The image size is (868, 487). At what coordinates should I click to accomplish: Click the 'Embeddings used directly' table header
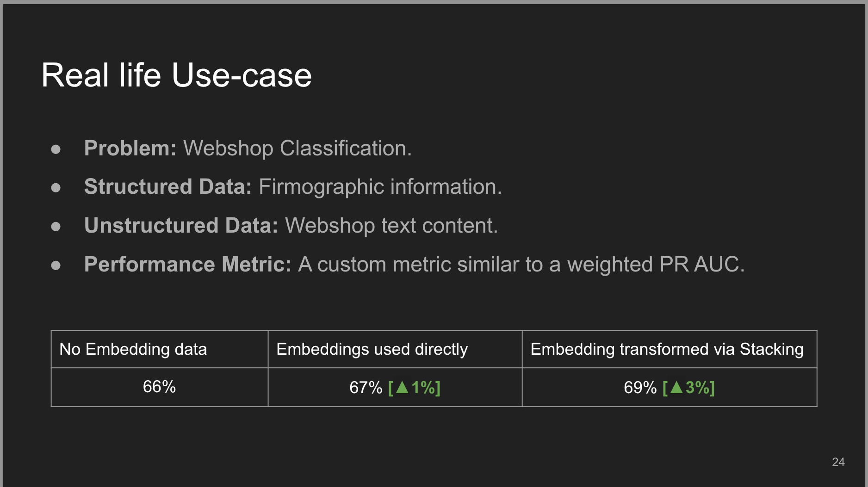372,349
